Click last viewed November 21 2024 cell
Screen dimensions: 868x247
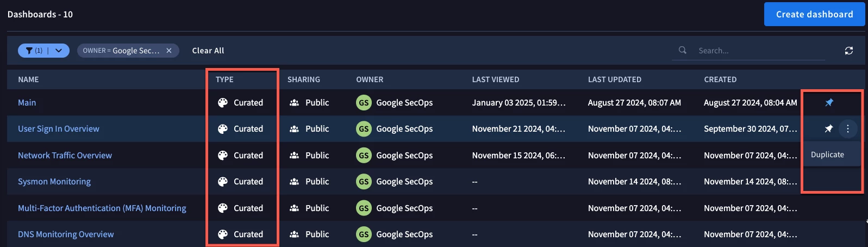519,129
